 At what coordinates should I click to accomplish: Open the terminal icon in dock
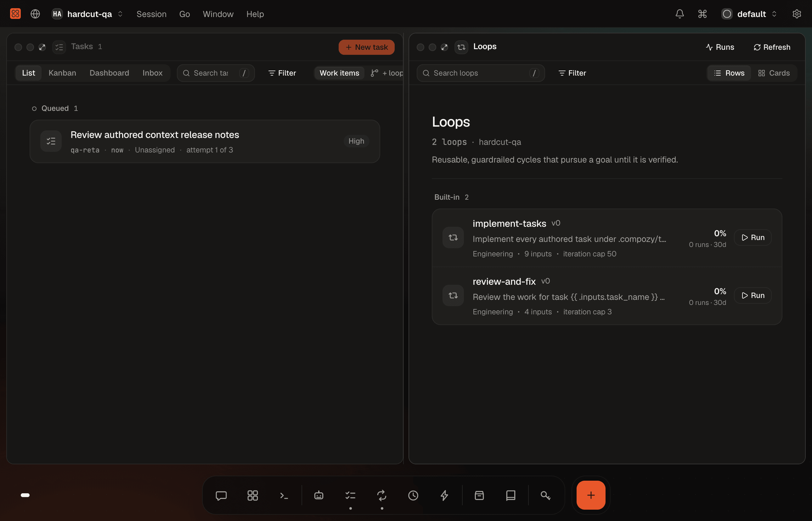click(x=284, y=495)
